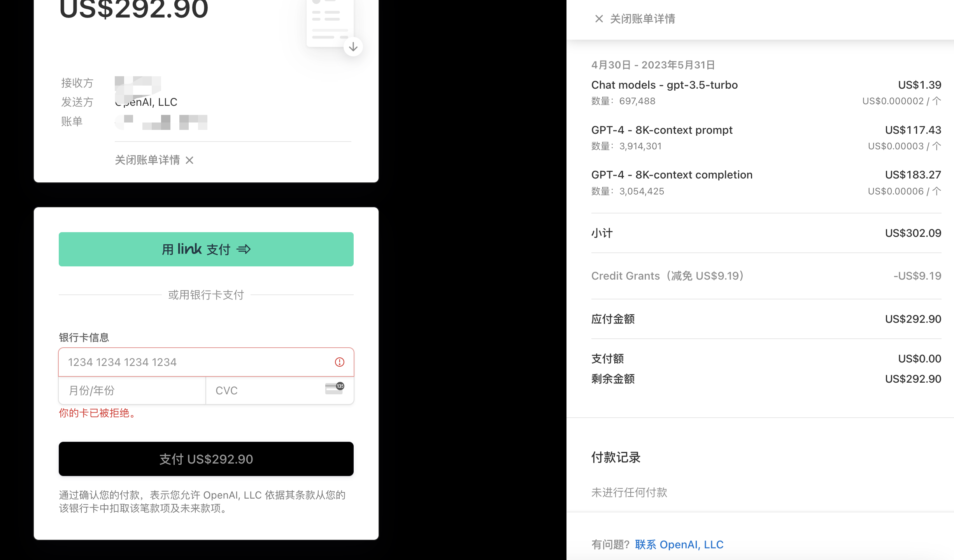Click X icon beside left 关闭账单详情
The image size is (954, 560).
pos(189,160)
